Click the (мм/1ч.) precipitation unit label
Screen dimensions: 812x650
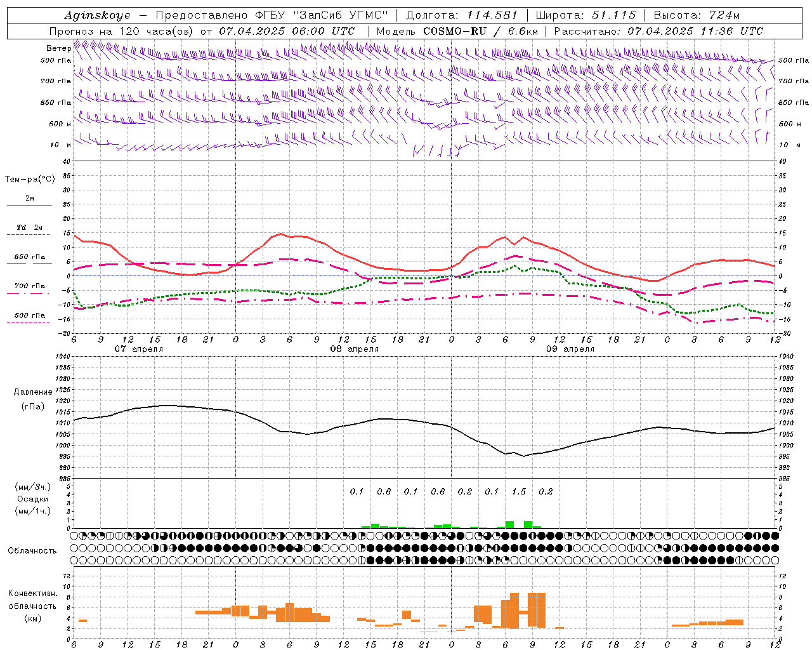(33, 511)
